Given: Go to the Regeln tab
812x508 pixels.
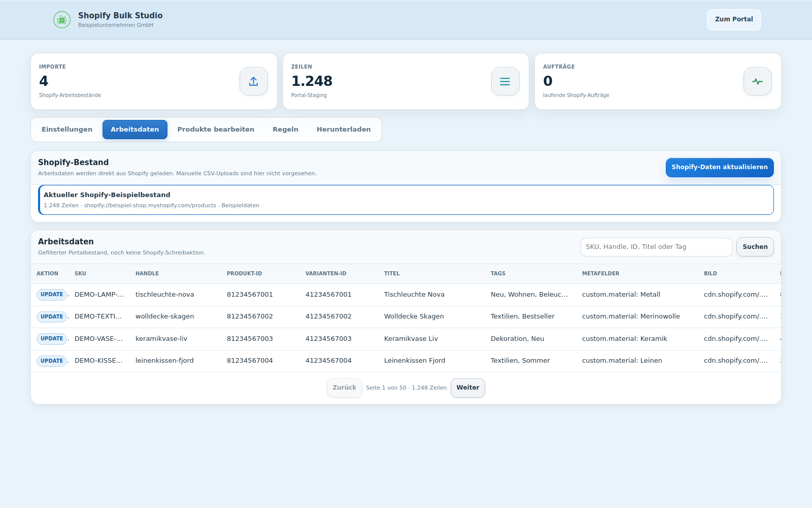Looking at the screenshot, I should 285,130.
